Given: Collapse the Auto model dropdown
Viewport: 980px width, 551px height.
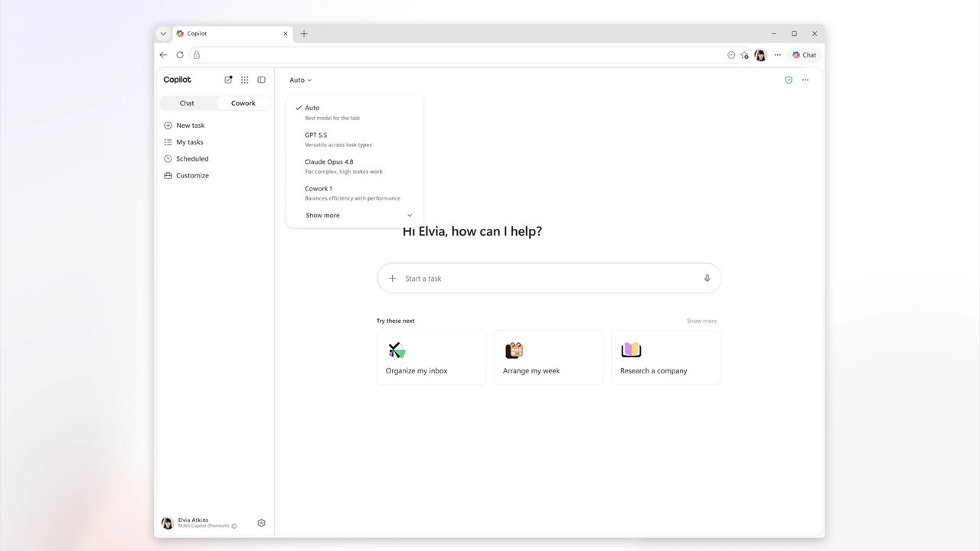Looking at the screenshot, I should [300, 80].
